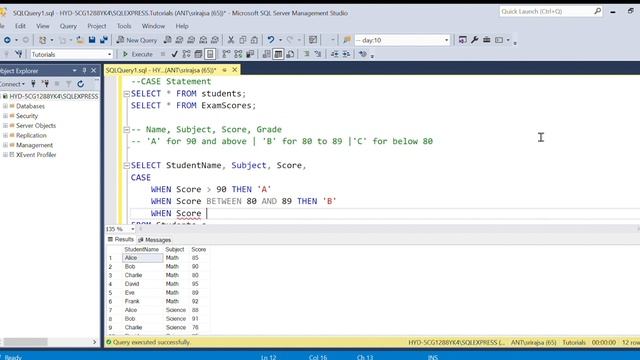
Task: Click the Save file icon
Action: [92, 40]
